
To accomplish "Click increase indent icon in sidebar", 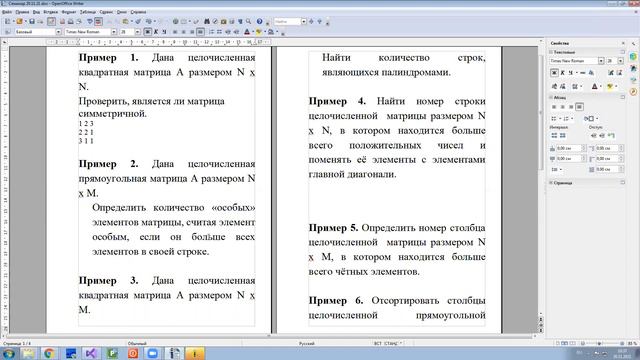I will click(x=593, y=136).
